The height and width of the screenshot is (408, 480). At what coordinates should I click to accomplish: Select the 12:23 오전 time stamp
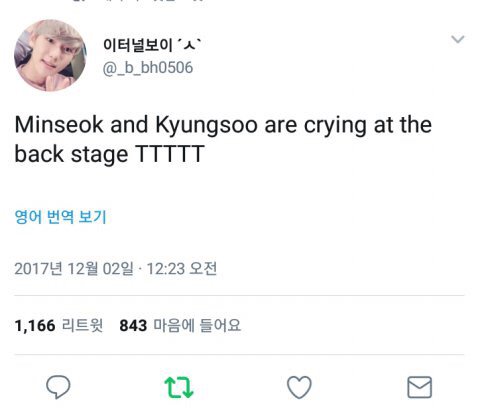click(182, 268)
